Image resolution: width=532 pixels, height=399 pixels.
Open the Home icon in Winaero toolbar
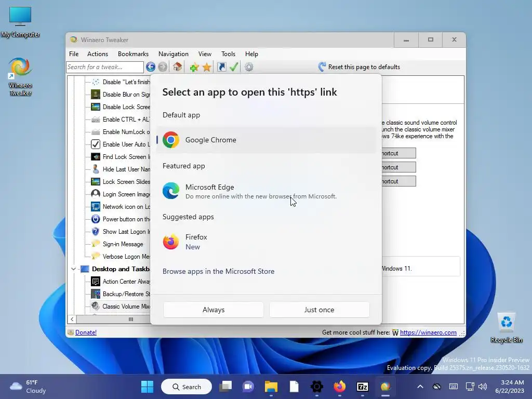click(x=177, y=67)
